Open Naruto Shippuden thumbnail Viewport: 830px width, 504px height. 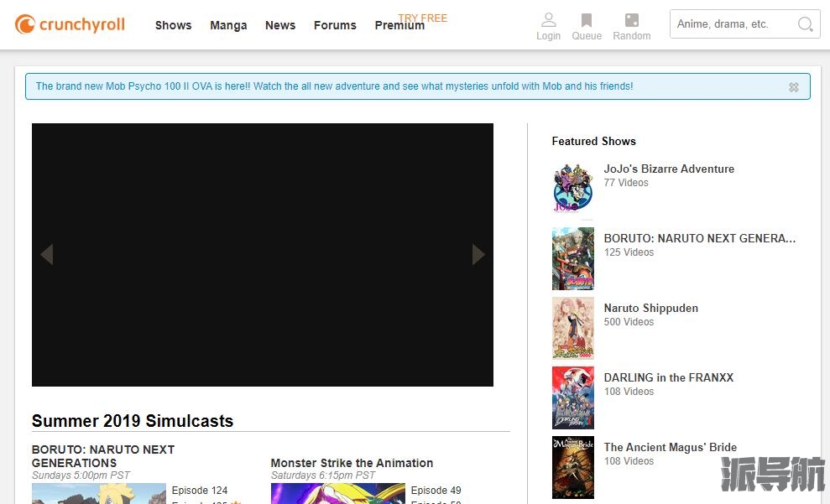tap(572, 328)
